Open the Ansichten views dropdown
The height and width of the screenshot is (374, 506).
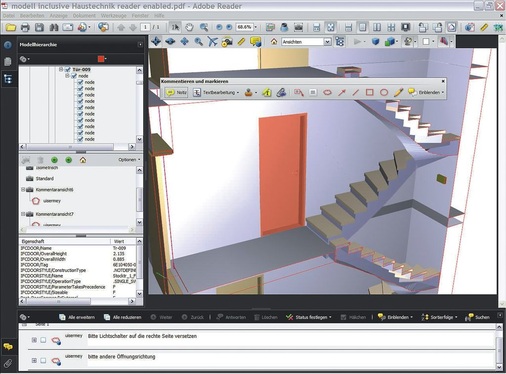click(306, 42)
